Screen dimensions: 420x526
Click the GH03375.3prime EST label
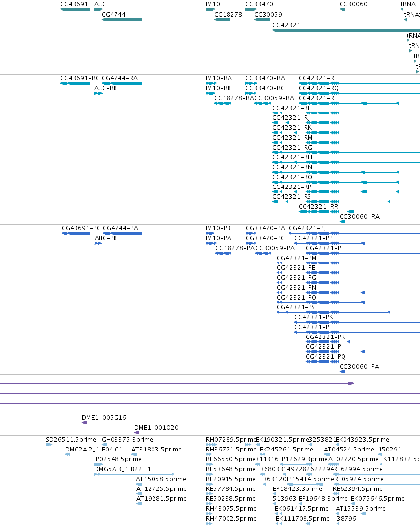tap(127, 440)
